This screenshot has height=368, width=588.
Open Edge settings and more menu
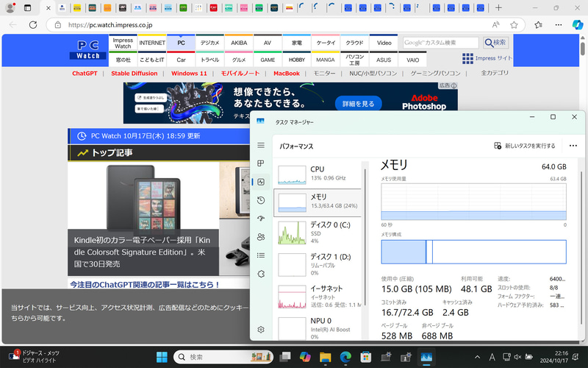[559, 25]
